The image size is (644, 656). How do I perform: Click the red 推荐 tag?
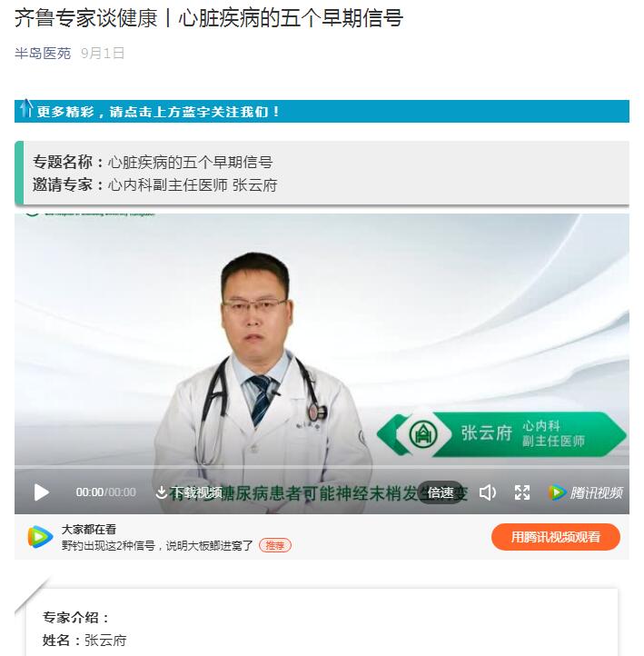[x=275, y=545]
